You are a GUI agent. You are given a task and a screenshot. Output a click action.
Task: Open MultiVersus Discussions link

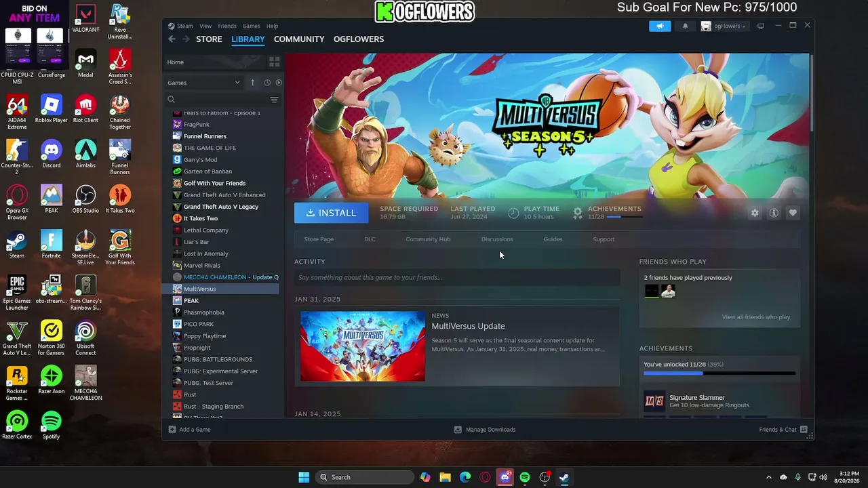(x=497, y=239)
